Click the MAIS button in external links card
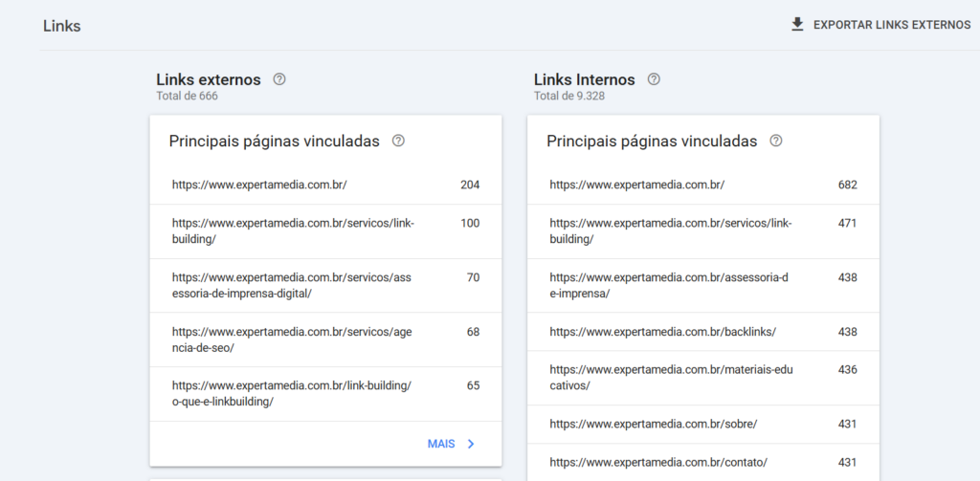The image size is (980, 481). click(x=441, y=444)
